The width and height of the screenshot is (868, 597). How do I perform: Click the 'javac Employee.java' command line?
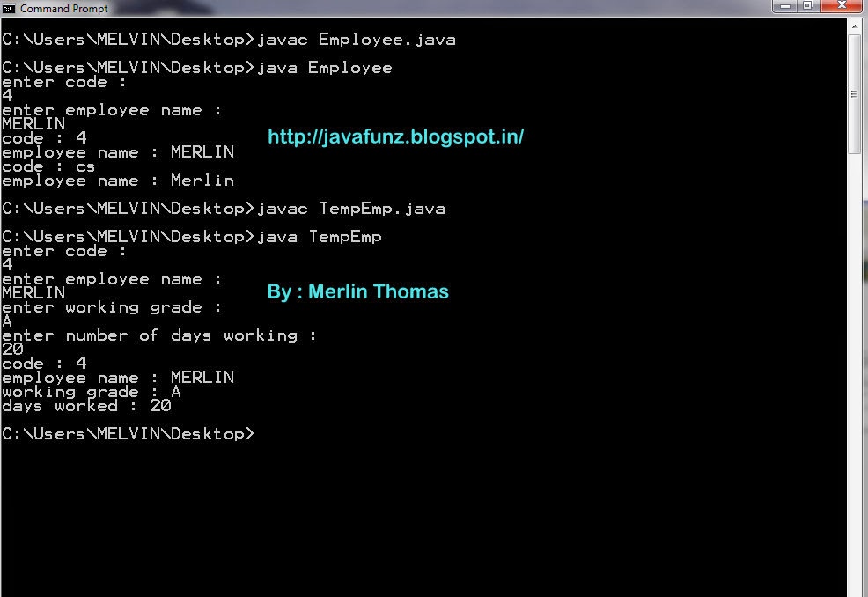tap(229, 40)
